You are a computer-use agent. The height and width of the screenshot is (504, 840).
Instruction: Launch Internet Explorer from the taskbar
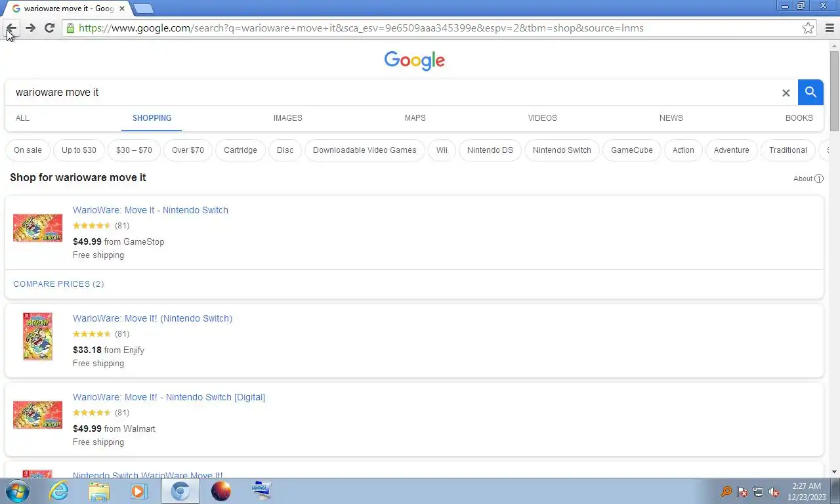59,491
